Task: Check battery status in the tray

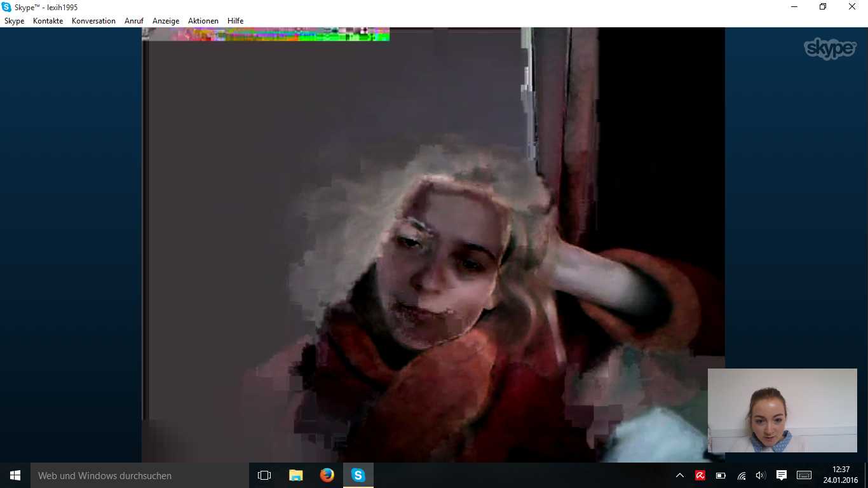Action: 721,475
